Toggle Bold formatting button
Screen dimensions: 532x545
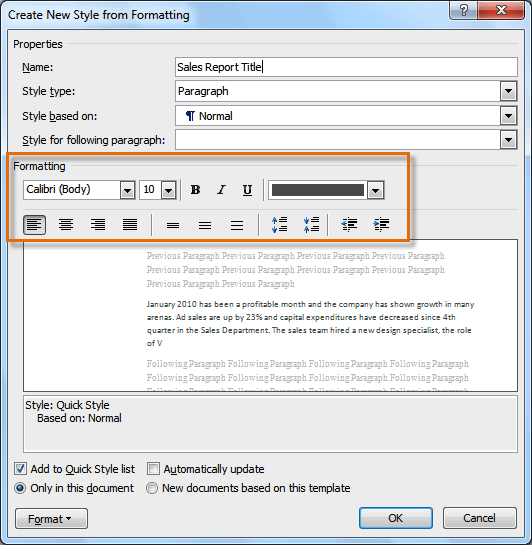(195, 190)
